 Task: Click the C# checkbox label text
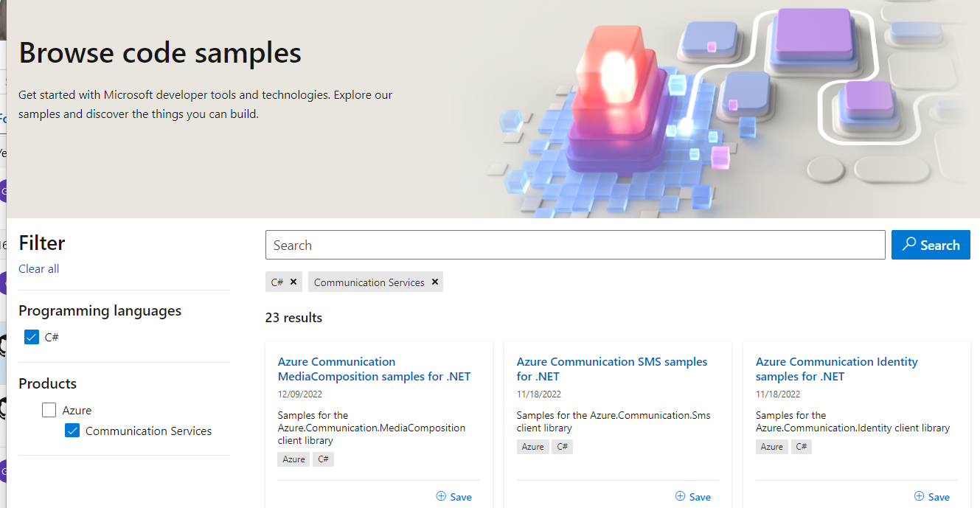(x=52, y=337)
